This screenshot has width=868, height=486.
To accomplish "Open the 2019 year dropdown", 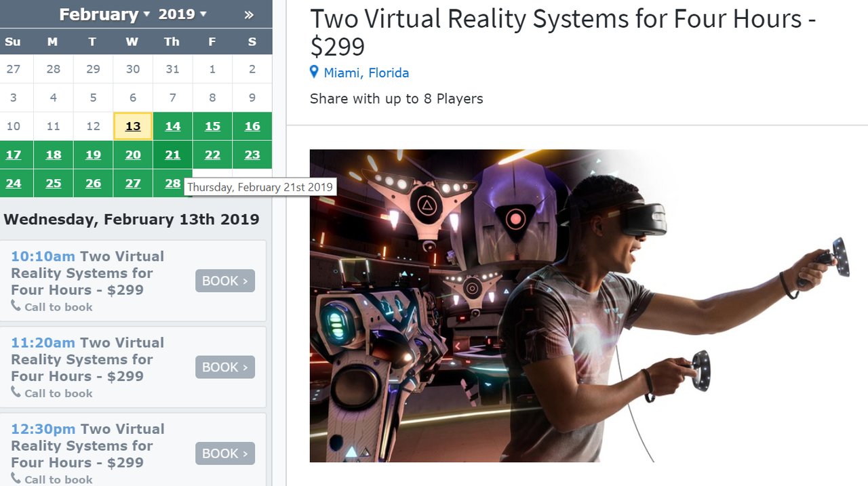I will click(x=182, y=14).
